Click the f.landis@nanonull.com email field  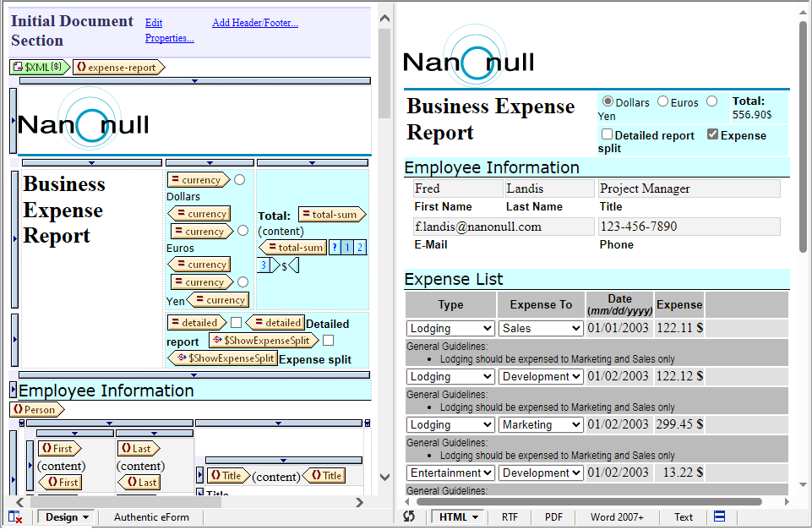504,227
